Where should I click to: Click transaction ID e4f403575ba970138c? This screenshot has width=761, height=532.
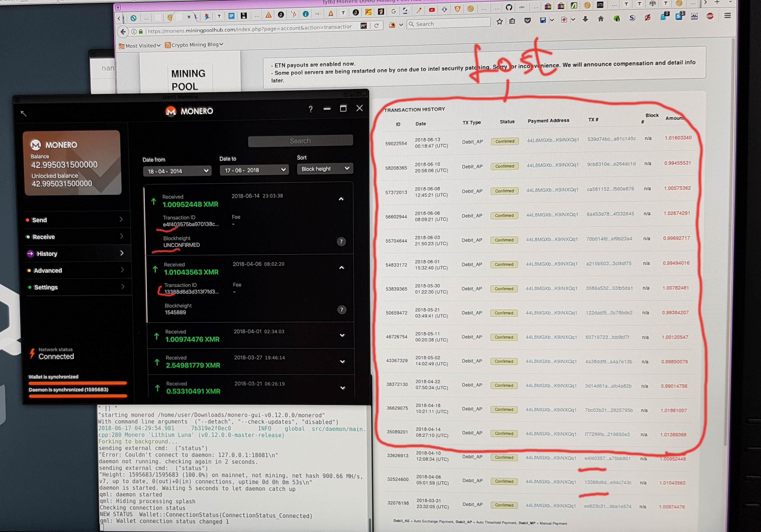coord(191,224)
